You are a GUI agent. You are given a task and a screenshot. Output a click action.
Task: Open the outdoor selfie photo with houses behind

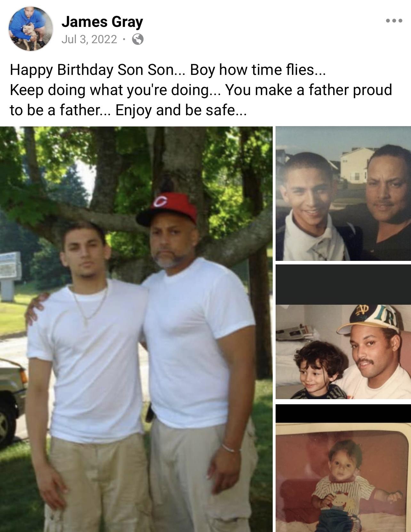tap(343, 193)
